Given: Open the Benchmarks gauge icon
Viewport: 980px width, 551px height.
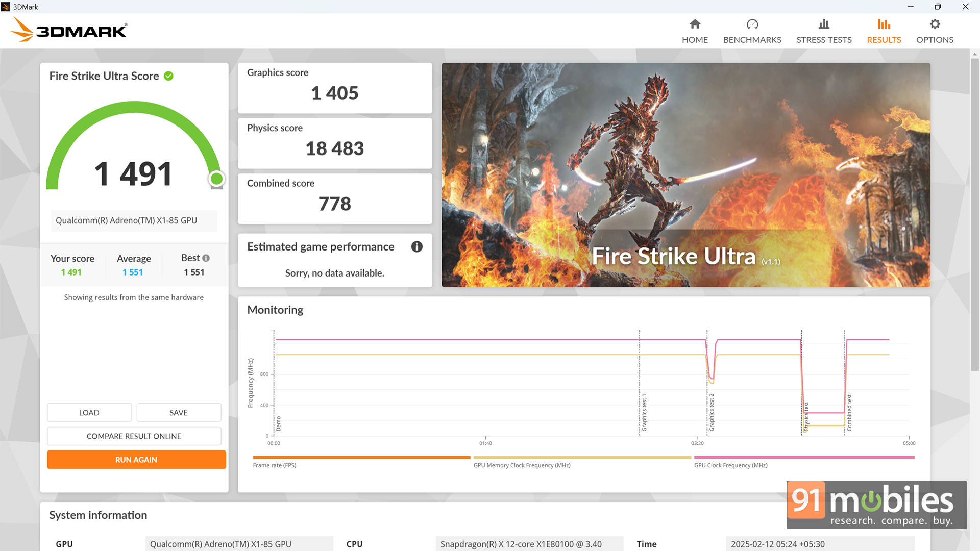Looking at the screenshot, I should (x=752, y=24).
